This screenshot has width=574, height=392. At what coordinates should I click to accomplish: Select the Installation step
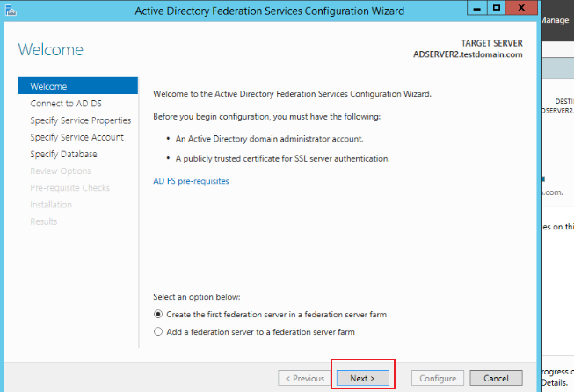51,205
